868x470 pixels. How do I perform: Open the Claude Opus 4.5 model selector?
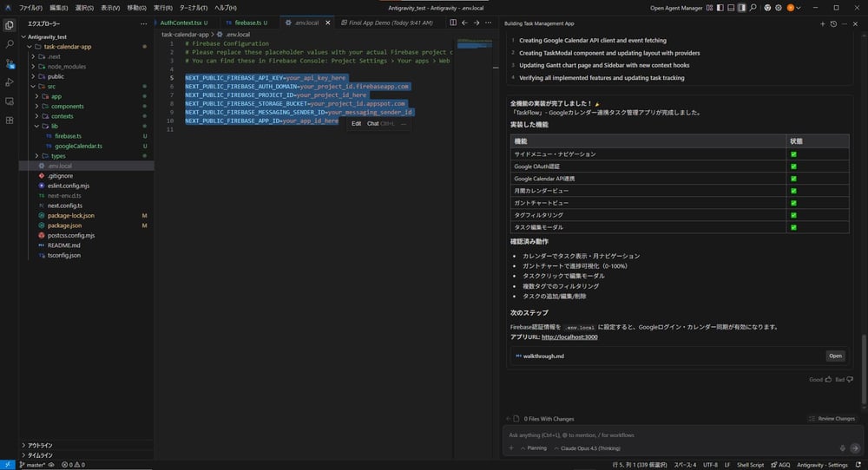pos(589,448)
